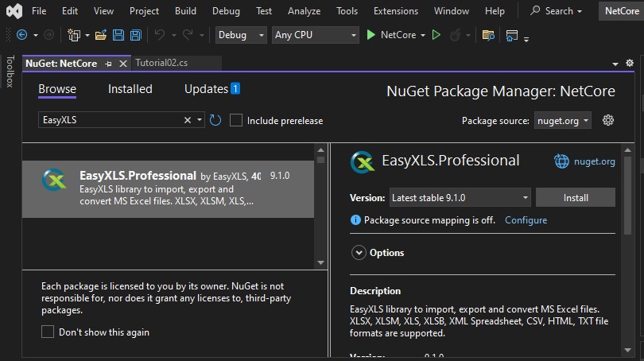Viewport: 644px width, 361px height.
Task: Pin the NuGet: NetCore tab
Action: pos(108,64)
